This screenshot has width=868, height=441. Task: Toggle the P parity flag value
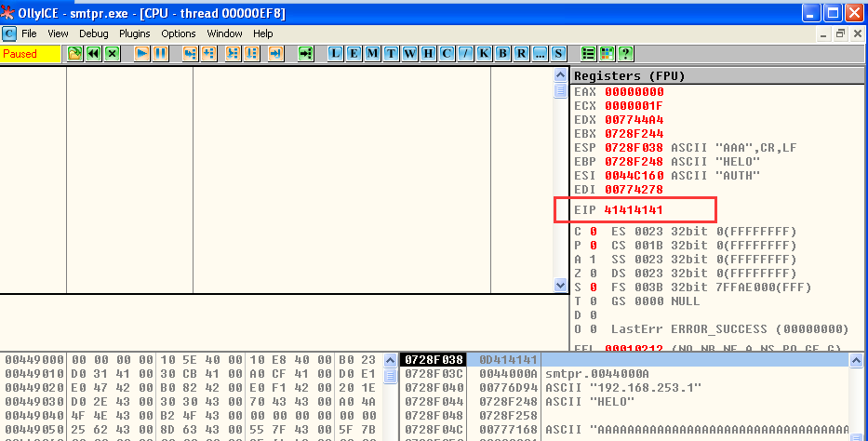(593, 245)
